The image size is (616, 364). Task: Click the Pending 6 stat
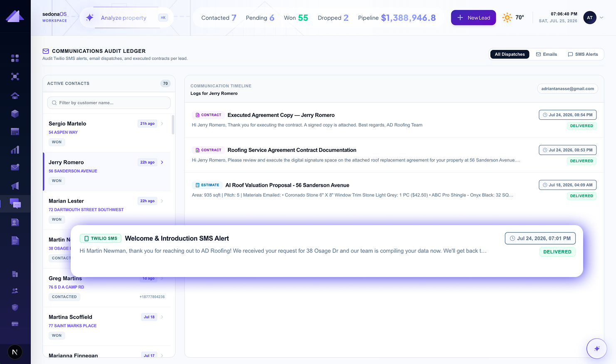(260, 17)
